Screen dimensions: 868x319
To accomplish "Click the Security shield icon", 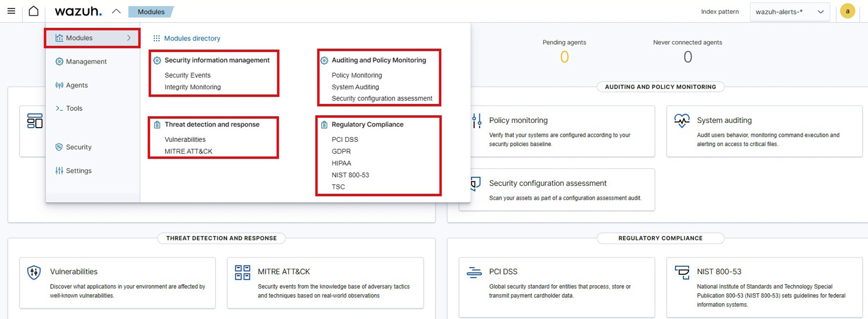I will [59, 147].
